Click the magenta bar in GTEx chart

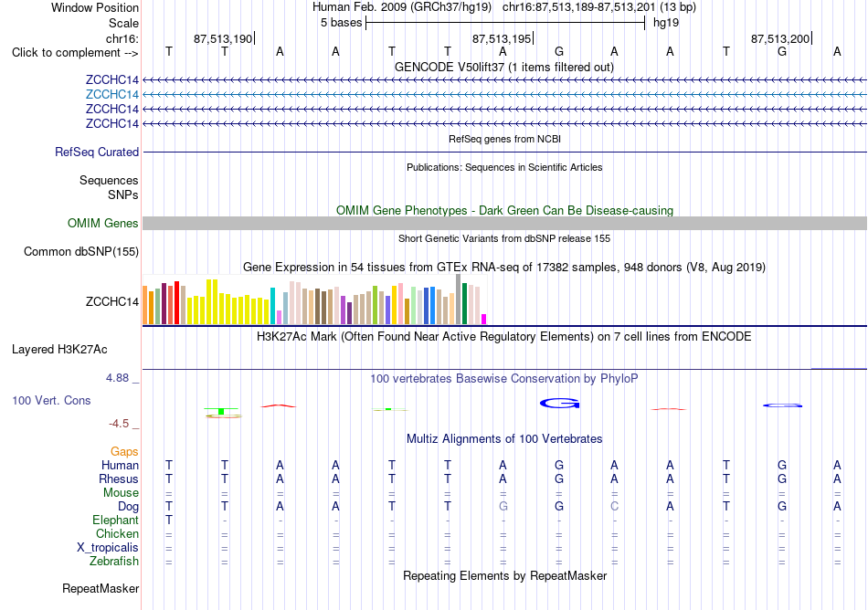click(x=484, y=319)
